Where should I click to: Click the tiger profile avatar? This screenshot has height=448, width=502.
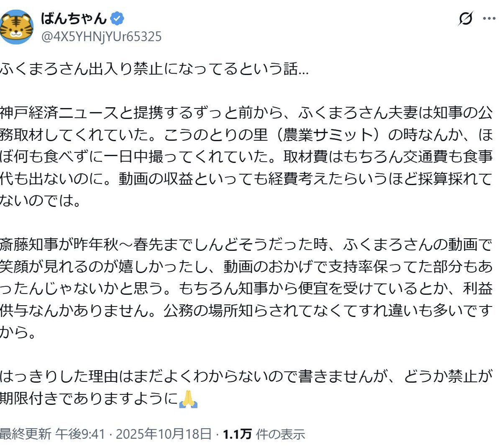click(17, 27)
